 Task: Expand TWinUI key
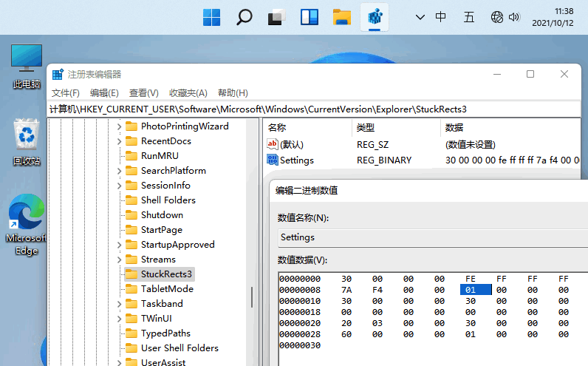tap(119, 319)
